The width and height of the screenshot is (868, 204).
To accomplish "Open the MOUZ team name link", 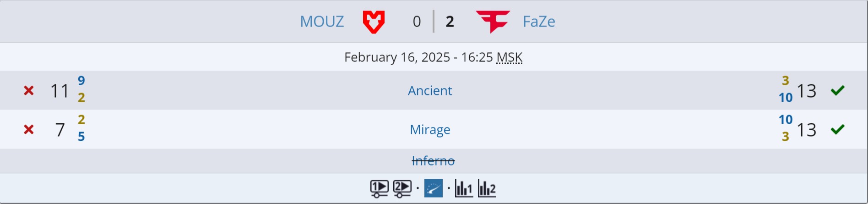I will (321, 22).
